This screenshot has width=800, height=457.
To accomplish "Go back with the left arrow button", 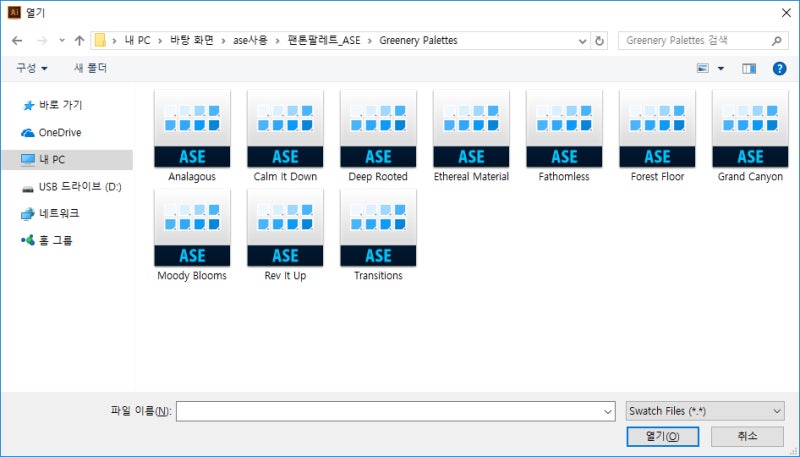I will [x=17, y=40].
